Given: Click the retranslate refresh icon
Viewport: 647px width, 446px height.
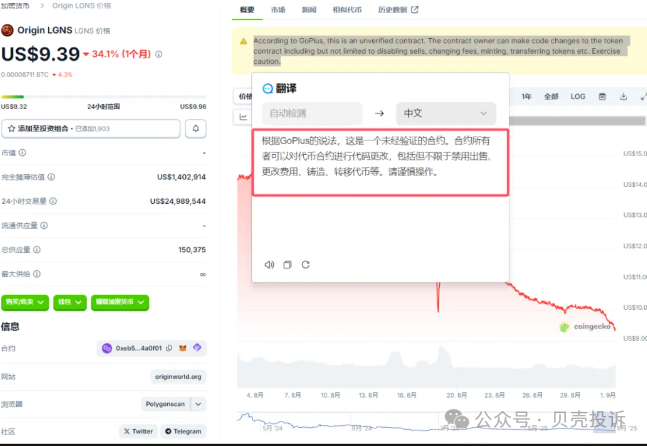Looking at the screenshot, I should 306,265.
